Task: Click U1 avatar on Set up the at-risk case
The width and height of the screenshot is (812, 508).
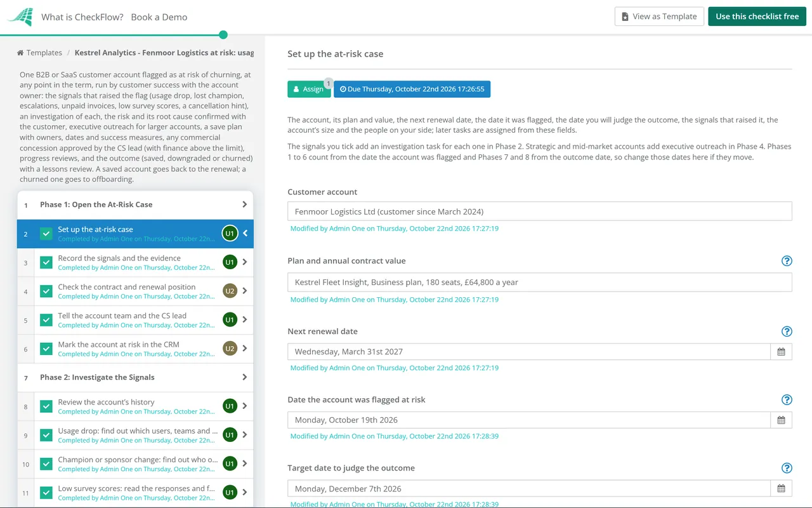Action: 230,234
